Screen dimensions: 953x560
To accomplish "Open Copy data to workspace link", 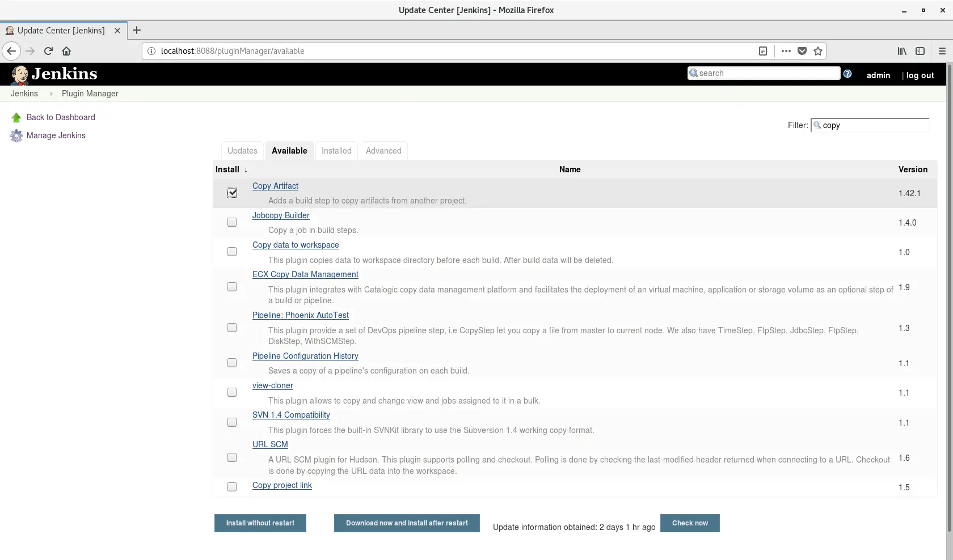I will pyautogui.click(x=296, y=245).
